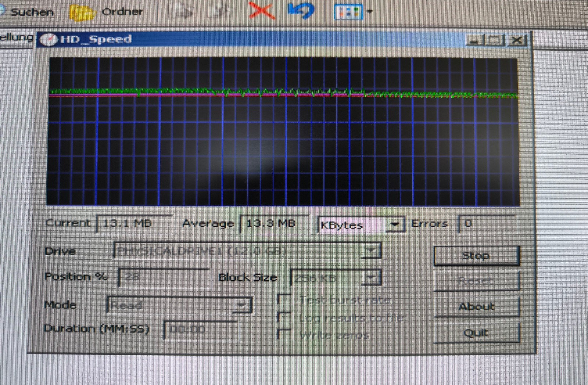Minimize the HD_Speed window
Image resolution: width=588 pixels, height=385 pixels.
(474, 40)
